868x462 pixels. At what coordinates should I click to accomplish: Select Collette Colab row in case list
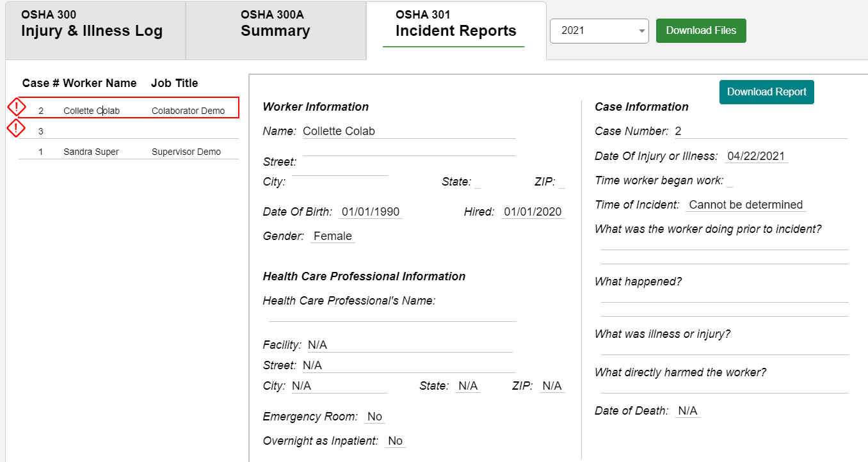click(x=129, y=108)
